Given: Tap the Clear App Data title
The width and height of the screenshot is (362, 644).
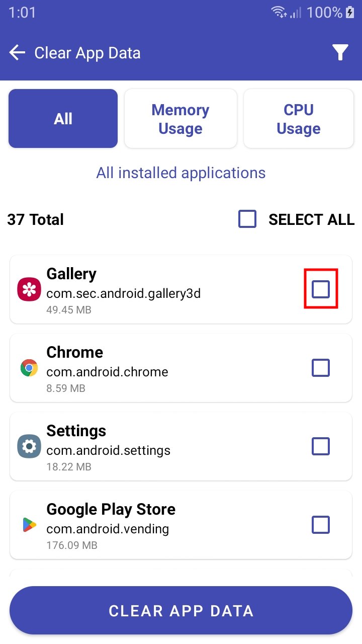Looking at the screenshot, I should pyautogui.click(x=87, y=53).
